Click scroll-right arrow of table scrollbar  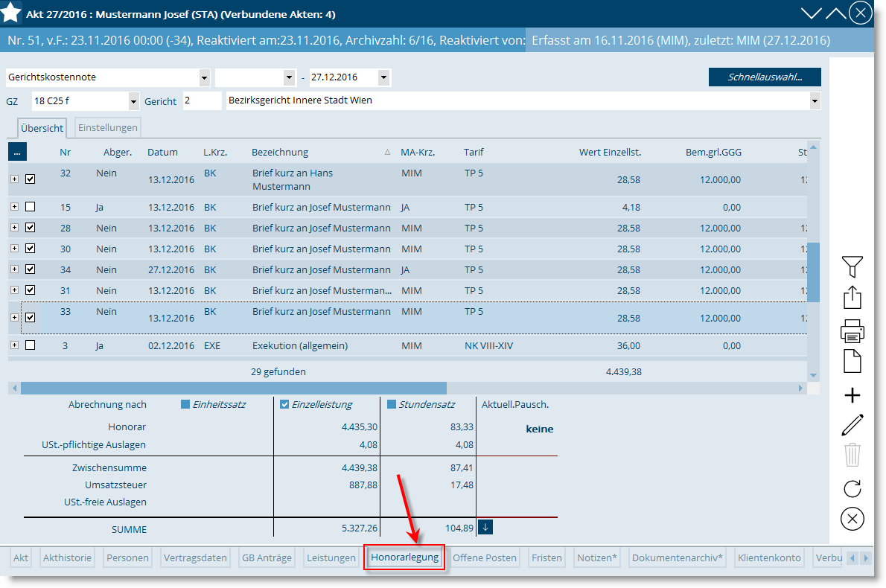click(x=800, y=388)
